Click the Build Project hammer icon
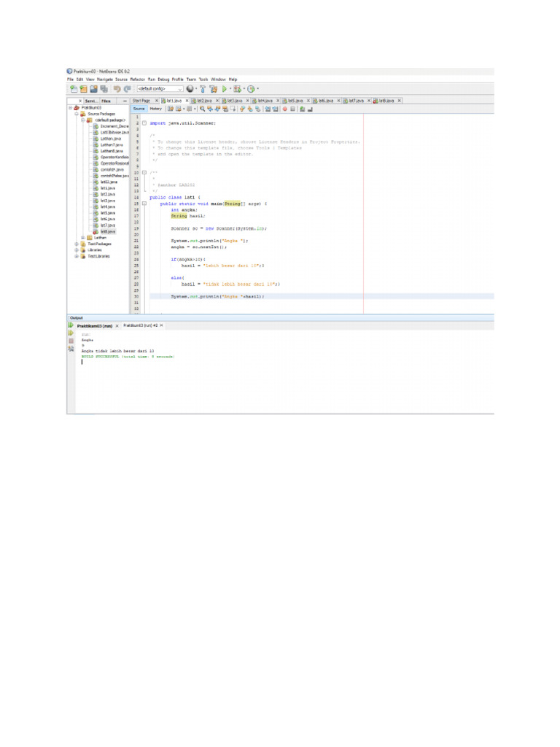 pyautogui.click(x=201, y=88)
